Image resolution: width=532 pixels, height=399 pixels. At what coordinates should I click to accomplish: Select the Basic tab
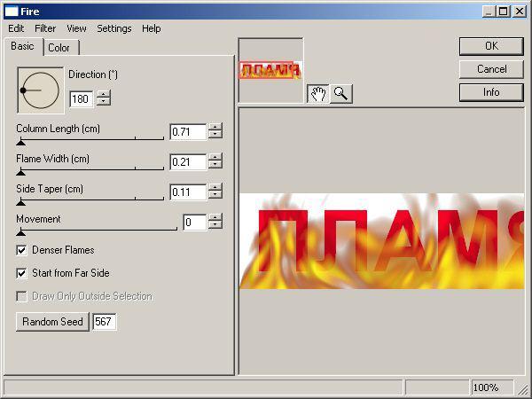(x=23, y=46)
